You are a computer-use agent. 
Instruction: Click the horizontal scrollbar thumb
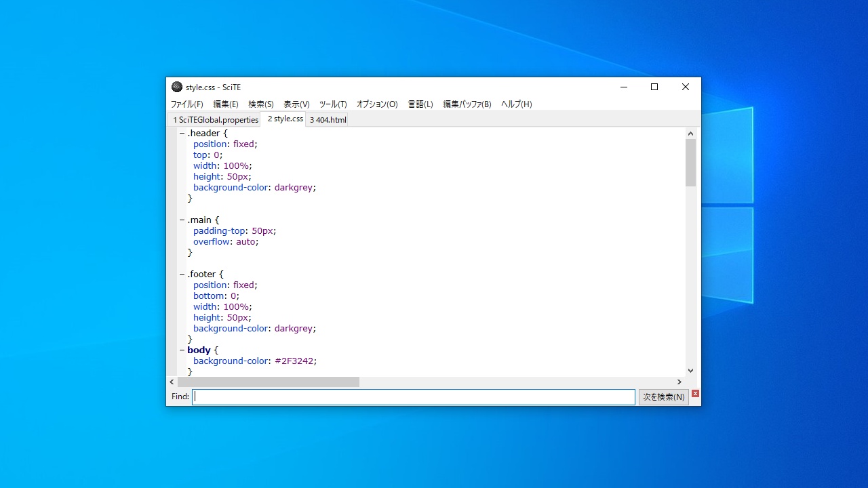(269, 382)
